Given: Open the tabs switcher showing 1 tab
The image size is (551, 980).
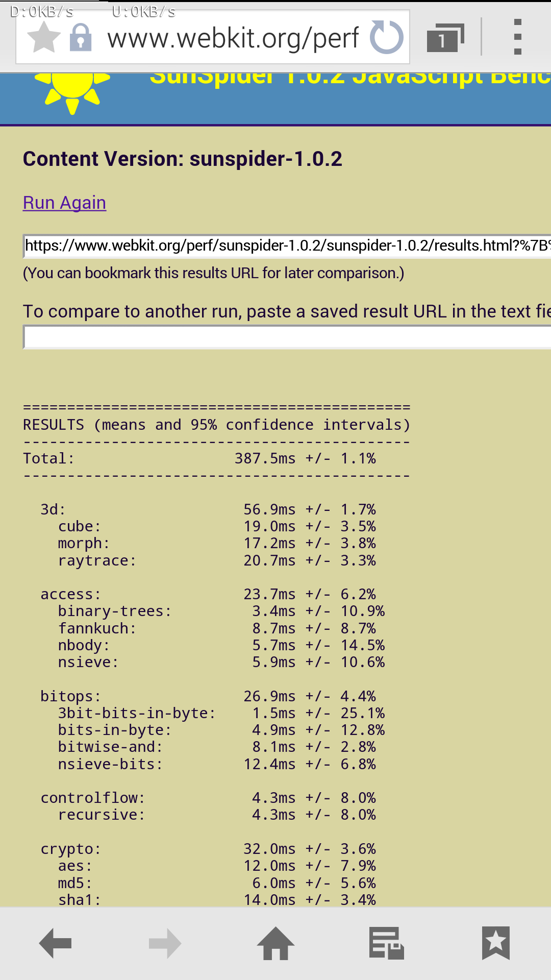Looking at the screenshot, I should pyautogui.click(x=445, y=37).
